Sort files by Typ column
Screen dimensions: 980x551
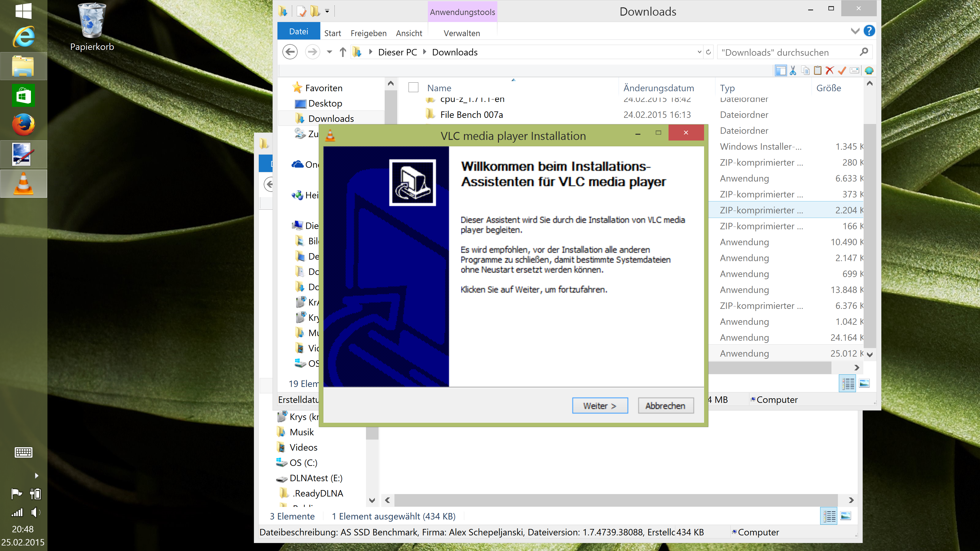point(727,88)
